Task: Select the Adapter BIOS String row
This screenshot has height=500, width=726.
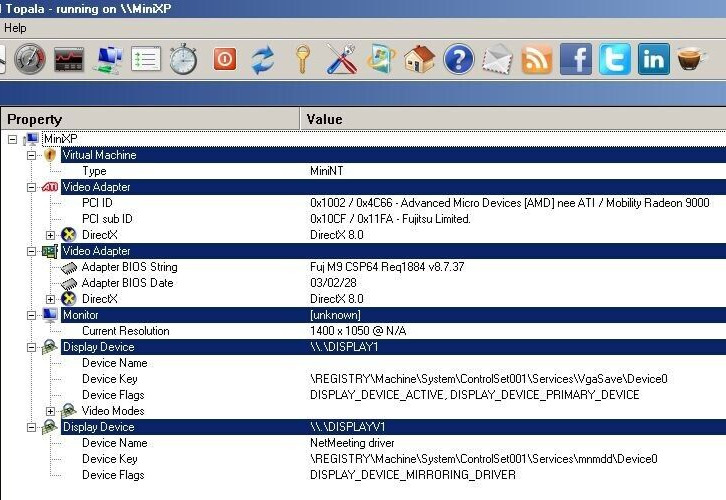Action: point(393,267)
